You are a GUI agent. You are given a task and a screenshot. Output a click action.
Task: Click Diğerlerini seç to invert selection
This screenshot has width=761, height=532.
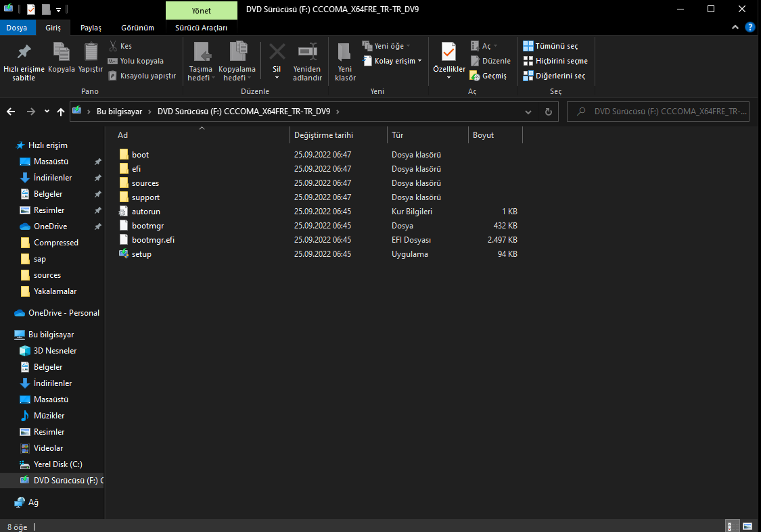(554, 76)
